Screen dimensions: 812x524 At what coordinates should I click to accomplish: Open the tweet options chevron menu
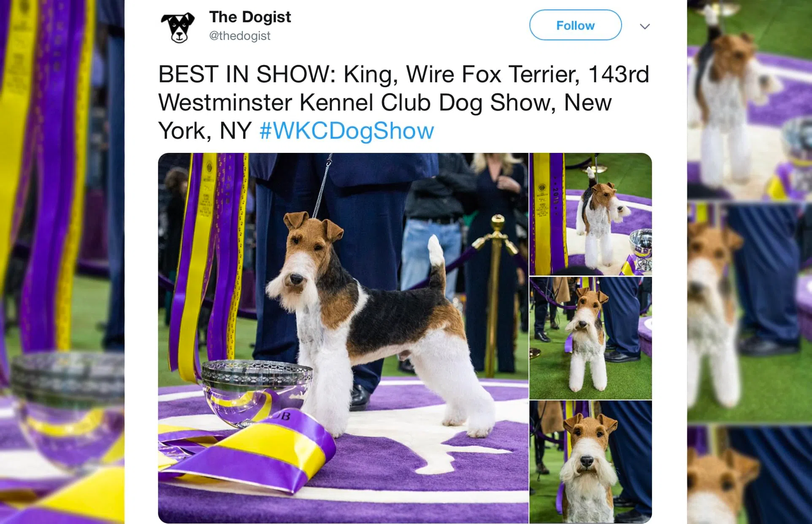tap(644, 27)
